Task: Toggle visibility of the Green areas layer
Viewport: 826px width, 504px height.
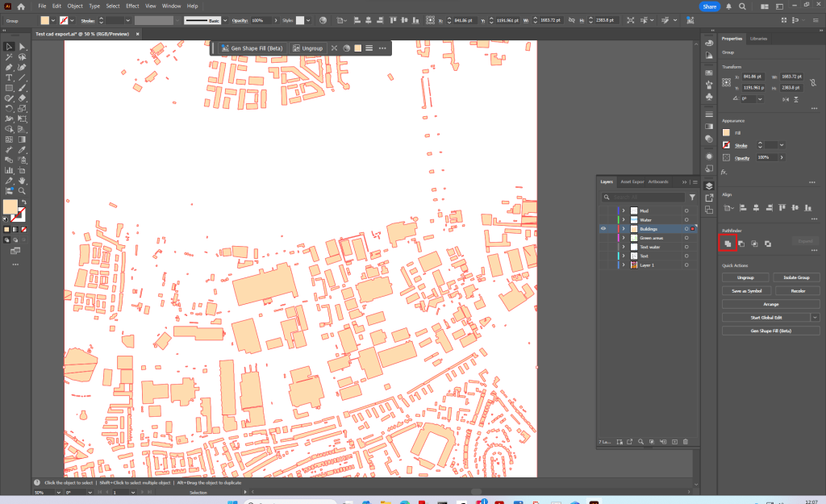Action: click(603, 238)
